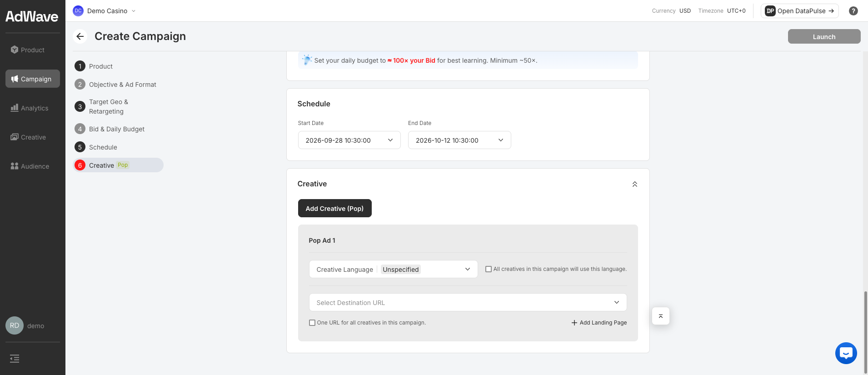This screenshot has width=868, height=375.
Task: Click the demo username label
Action: click(x=35, y=326)
